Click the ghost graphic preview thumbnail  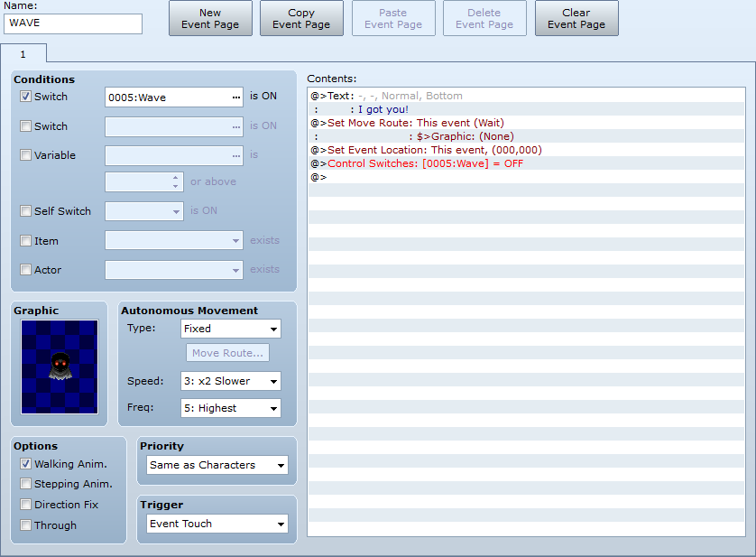pyautogui.click(x=60, y=367)
